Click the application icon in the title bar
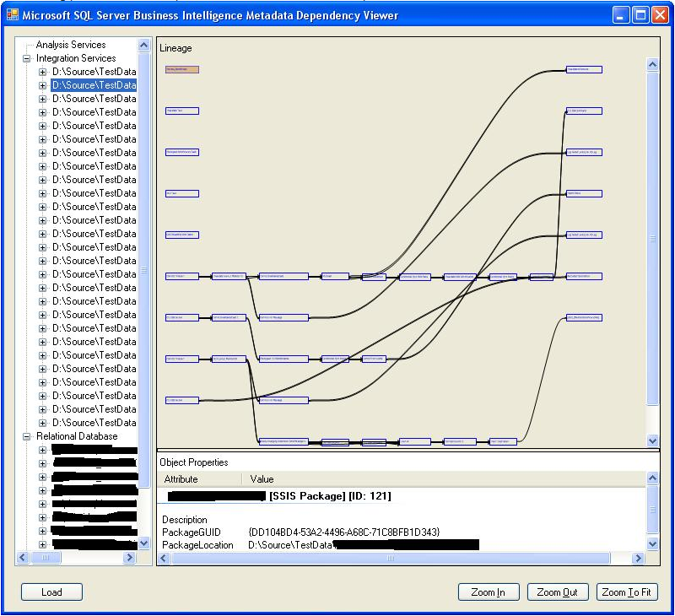This screenshot has height=616, width=675. point(13,15)
